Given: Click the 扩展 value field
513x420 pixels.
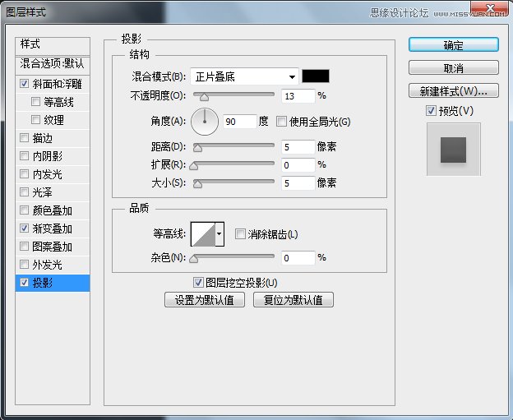Looking at the screenshot, I should tap(298, 165).
